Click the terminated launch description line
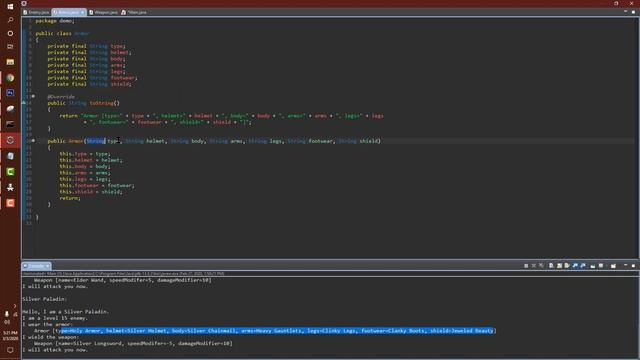Image resolution: width=640 pixels, height=360 pixels. (x=123, y=273)
